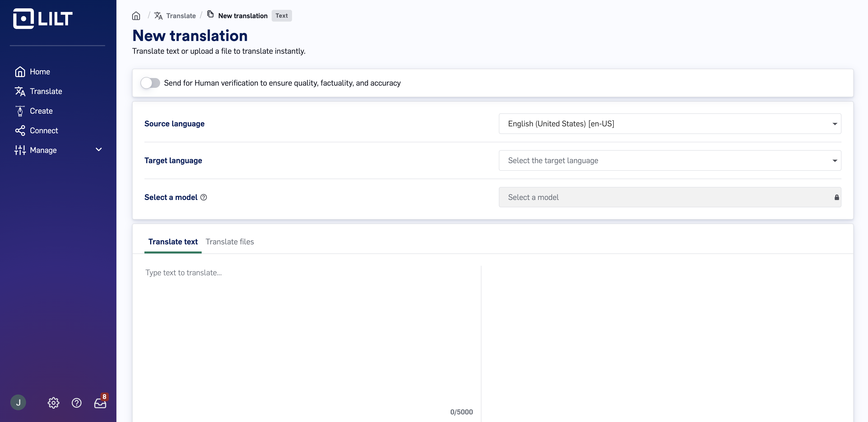Expand the Manage menu chevron

(99, 150)
